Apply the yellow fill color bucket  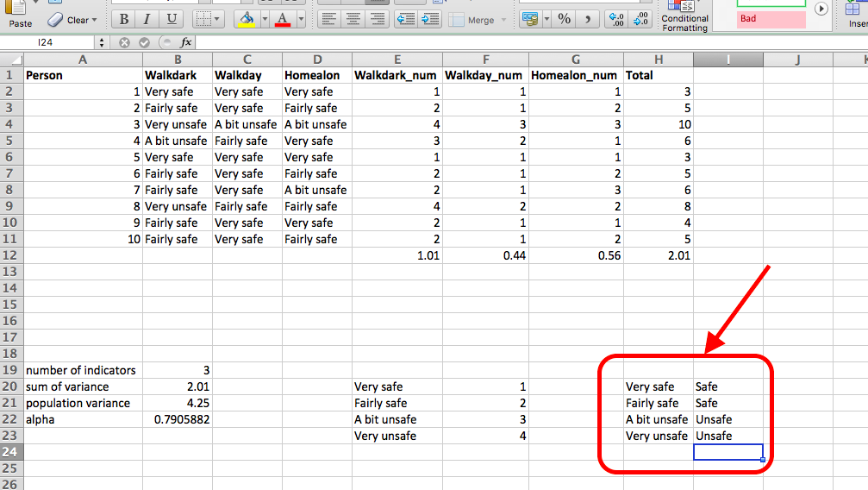coord(247,19)
